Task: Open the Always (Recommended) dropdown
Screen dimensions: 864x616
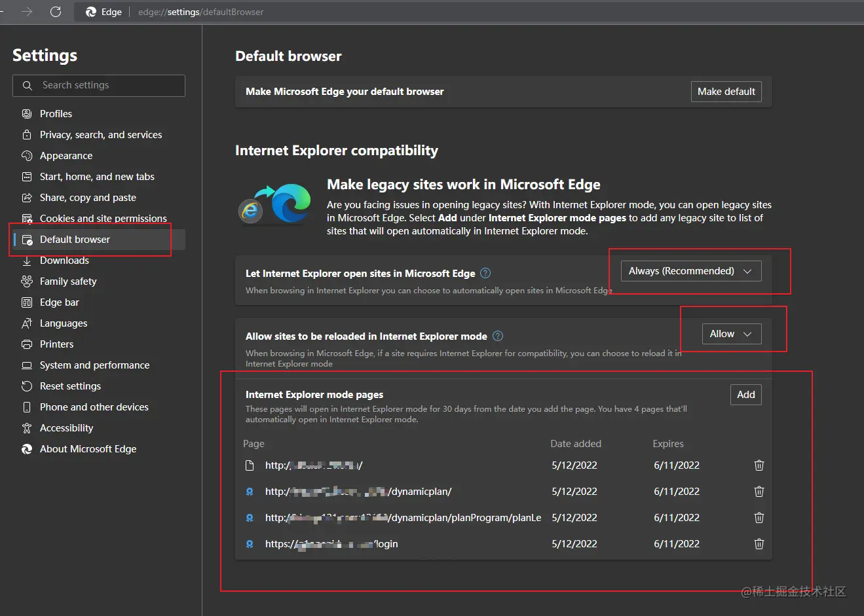Action: [690, 271]
